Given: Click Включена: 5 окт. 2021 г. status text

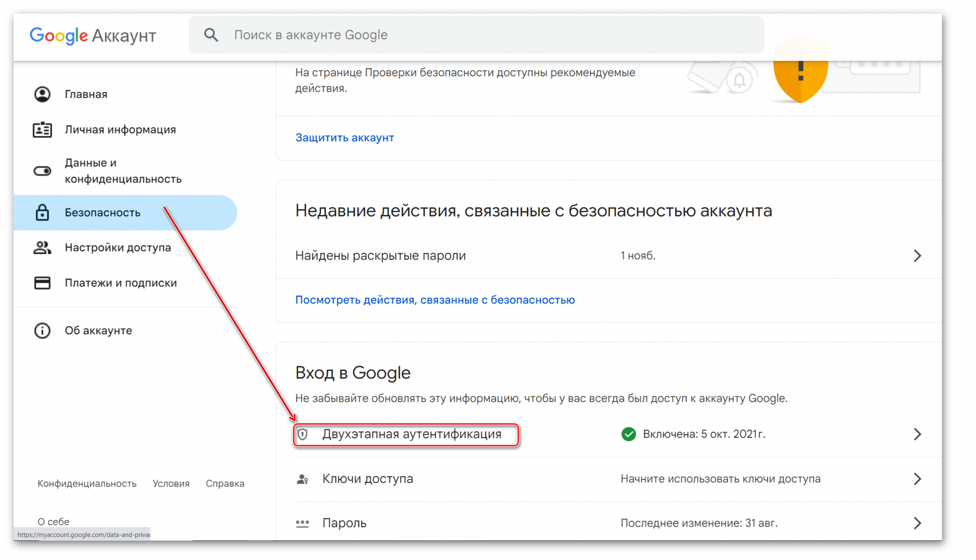Looking at the screenshot, I should [x=704, y=434].
